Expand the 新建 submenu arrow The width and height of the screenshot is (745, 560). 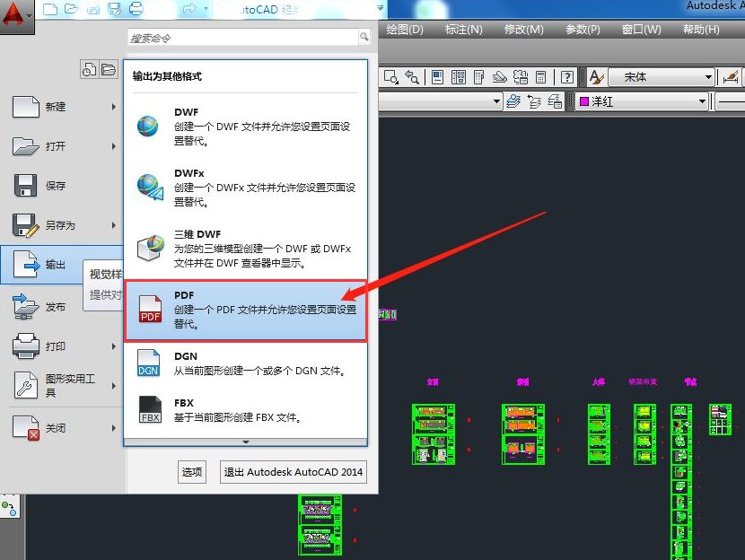click(114, 107)
